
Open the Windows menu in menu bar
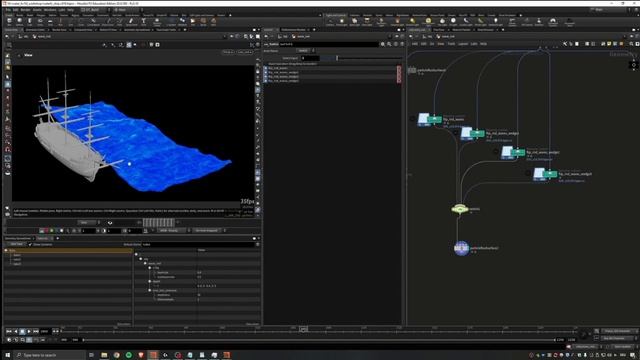[50, 9]
